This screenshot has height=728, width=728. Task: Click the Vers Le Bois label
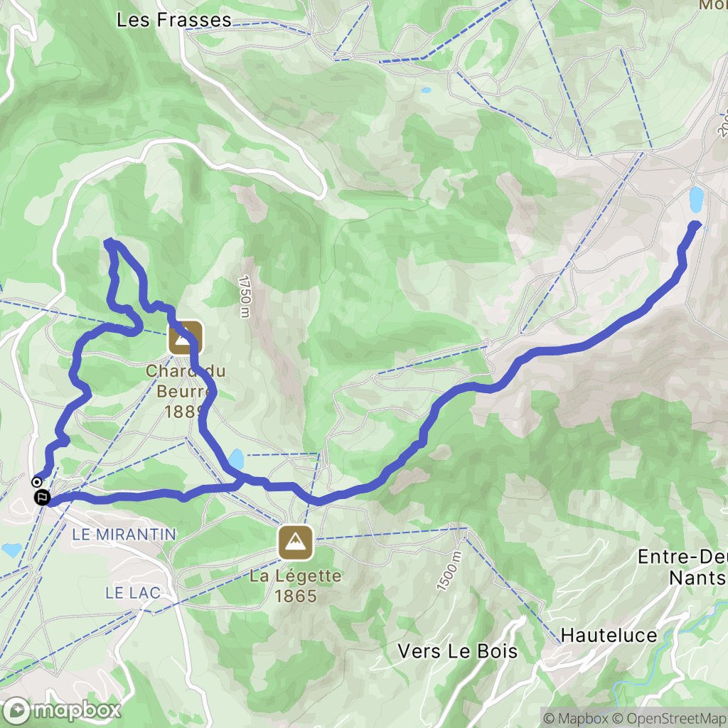458,651
